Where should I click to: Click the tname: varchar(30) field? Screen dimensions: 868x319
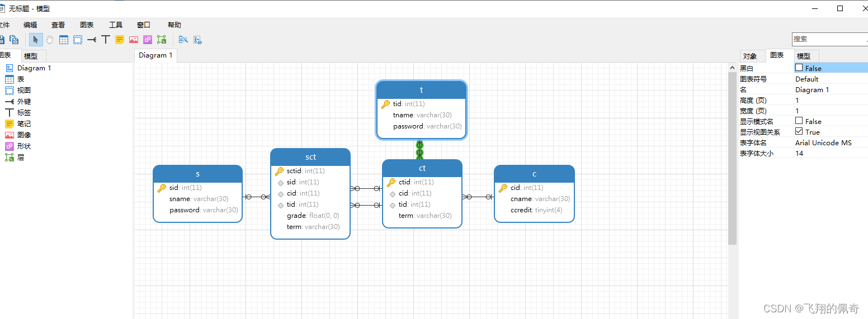(422, 115)
